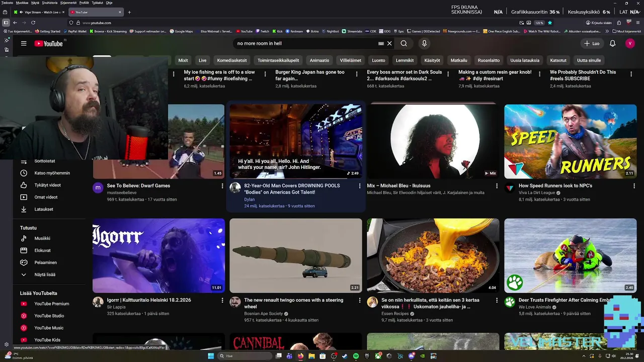Open the Twitch bookmark
The height and width of the screenshot is (362, 644).
coord(262,31)
